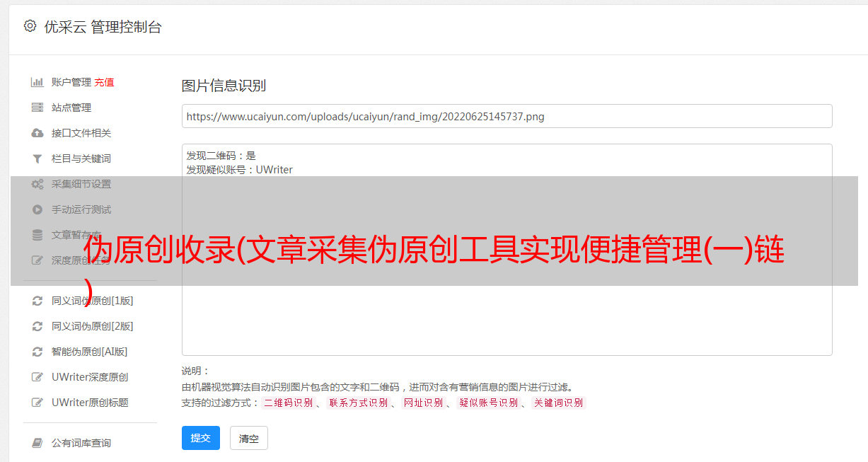
Task: Open 公有词库查询 menu item
Action: (81, 443)
